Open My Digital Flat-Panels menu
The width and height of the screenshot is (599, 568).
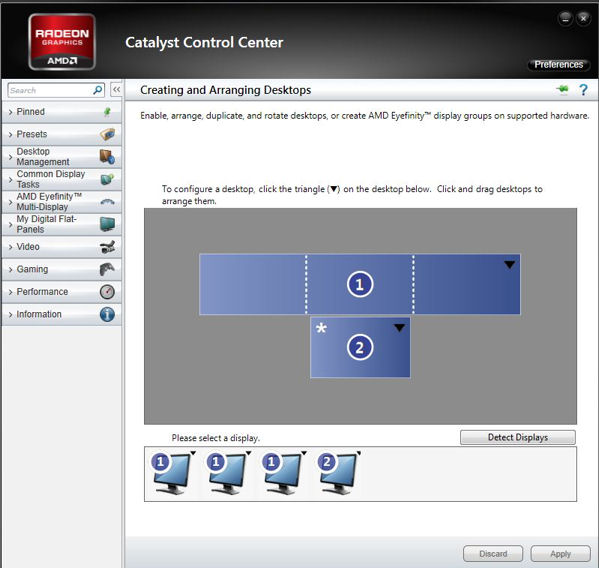tap(62, 224)
